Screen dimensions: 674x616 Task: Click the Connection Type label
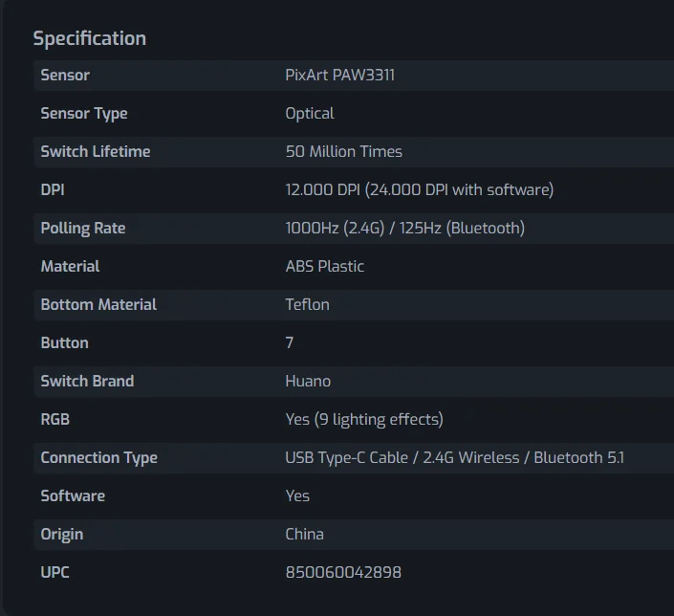pyautogui.click(x=98, y=457)
